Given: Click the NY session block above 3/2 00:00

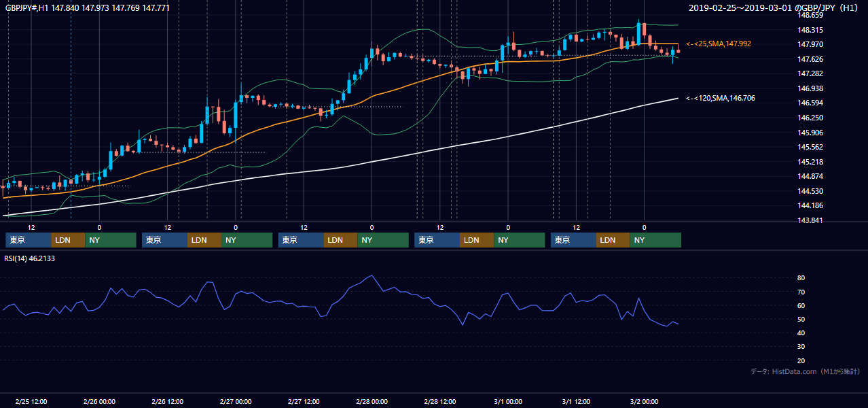Looking at the screenshot, I should click(655, 240).
